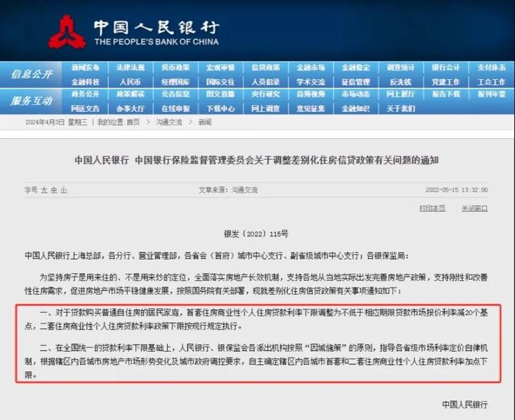The height and width of the screenshot is (420, 515).
Task: Open 新闻 breadcrumb item
Action: click(x=205, y=122)
